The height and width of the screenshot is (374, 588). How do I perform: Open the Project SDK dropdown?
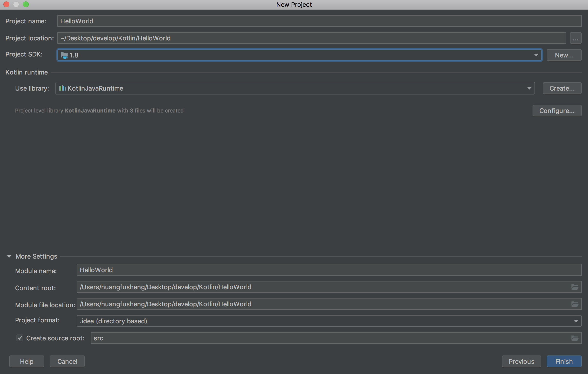point(536,55)
